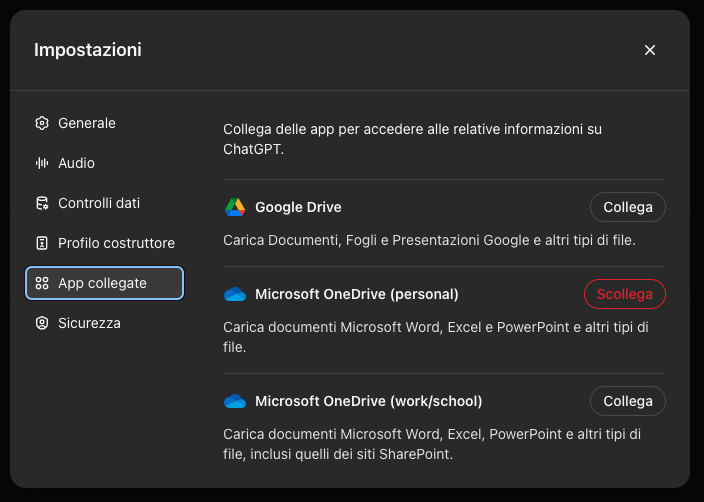The image size is (704, 502).
Task: Click Microsoft OneDrive (work/school) label
Action: click(x=369, y=401)
